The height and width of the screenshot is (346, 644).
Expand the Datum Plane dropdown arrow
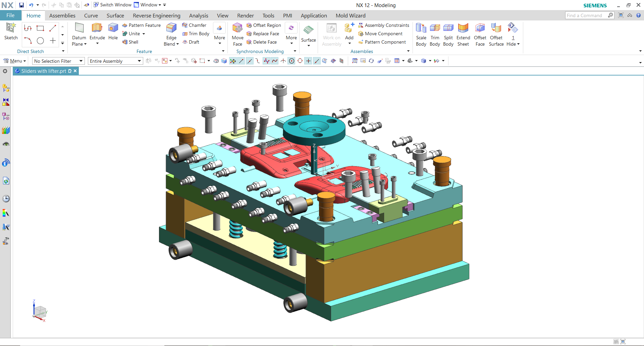pos(85,44)
